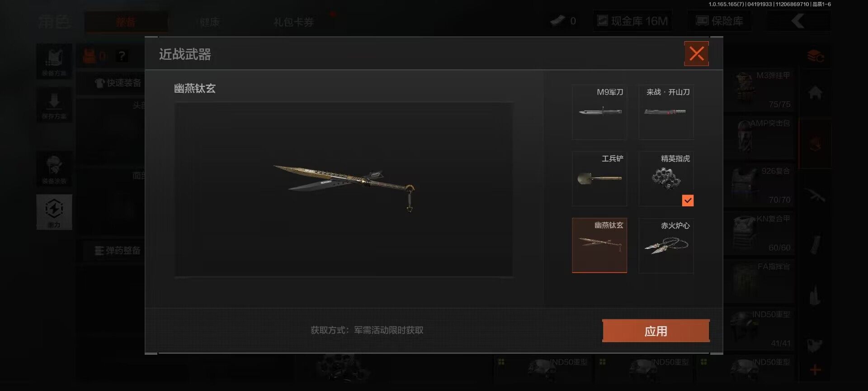Choose the 工兵铲 shovel weapon
868x391 pixels.
pyautogui.click(x=599, y=179)
